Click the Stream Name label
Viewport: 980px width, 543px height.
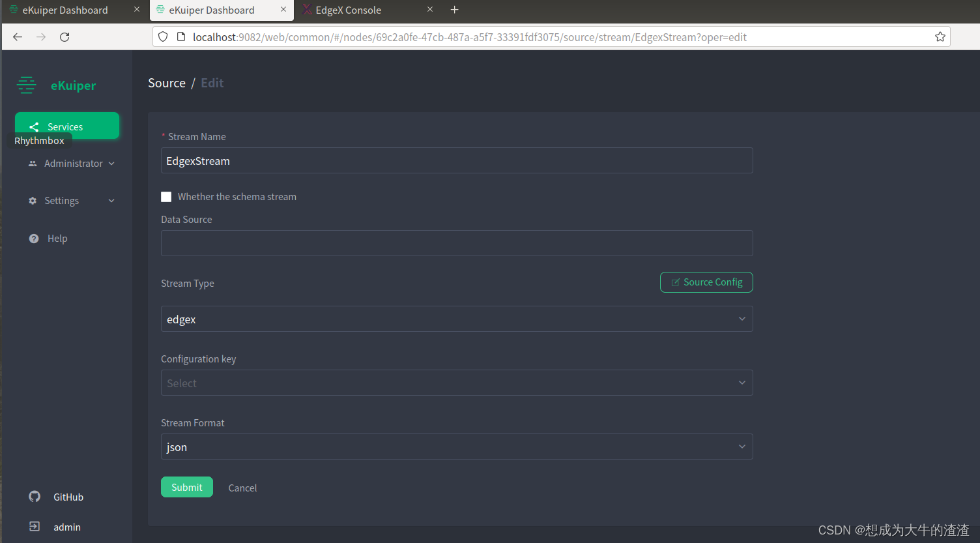point(197,137)
